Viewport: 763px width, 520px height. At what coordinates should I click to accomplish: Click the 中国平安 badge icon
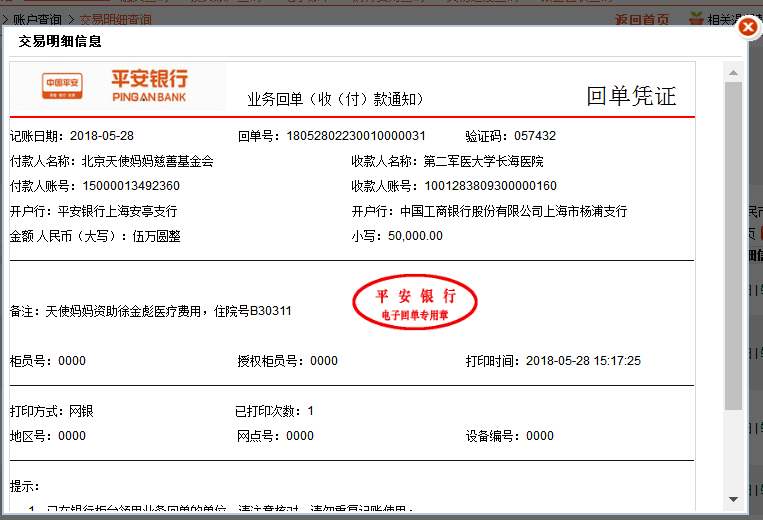click(62, 86)
